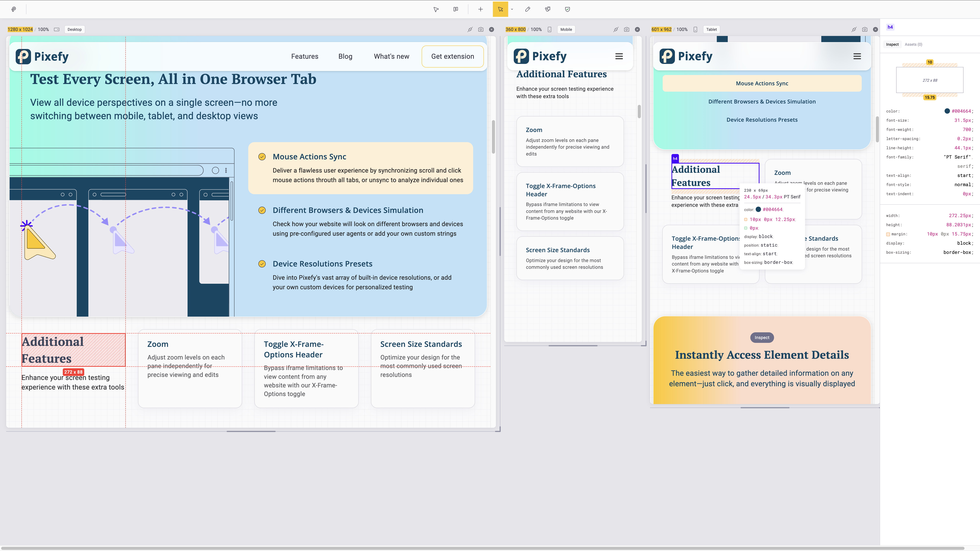980x551 pixels.
Task: Click 100% zoom value of Tablet pane
Action: (682, 29)
